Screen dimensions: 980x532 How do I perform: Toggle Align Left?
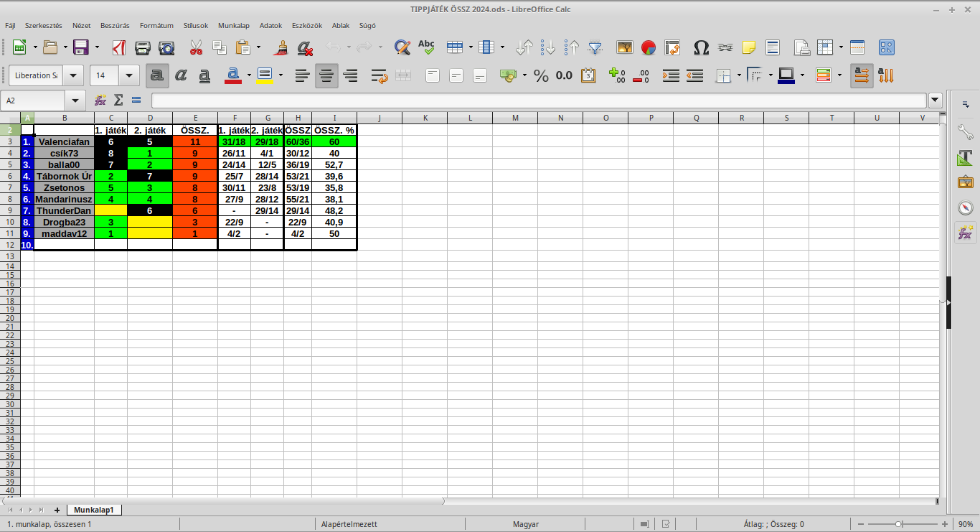pyautogui.click(x=303, y=75)
